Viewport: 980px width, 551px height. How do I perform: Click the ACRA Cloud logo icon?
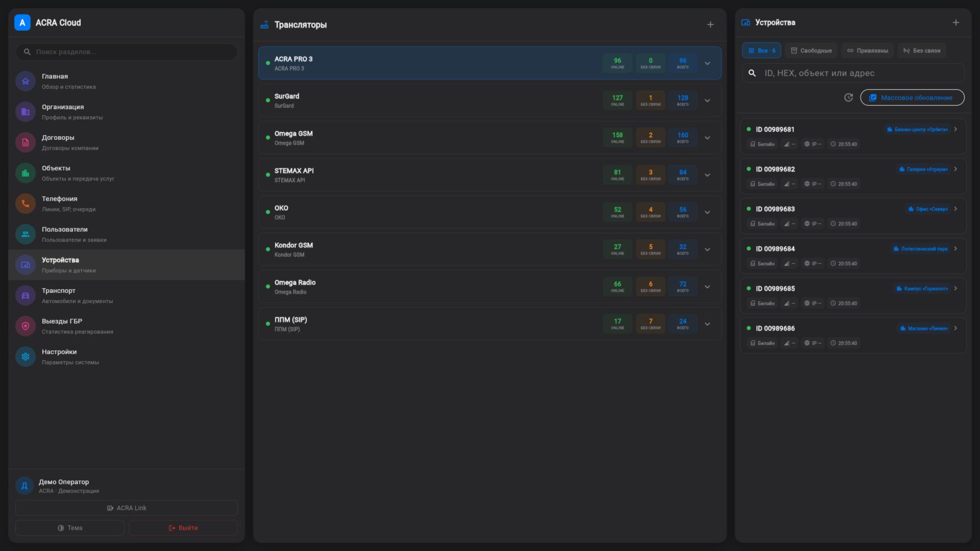click(x=22, y=22)
